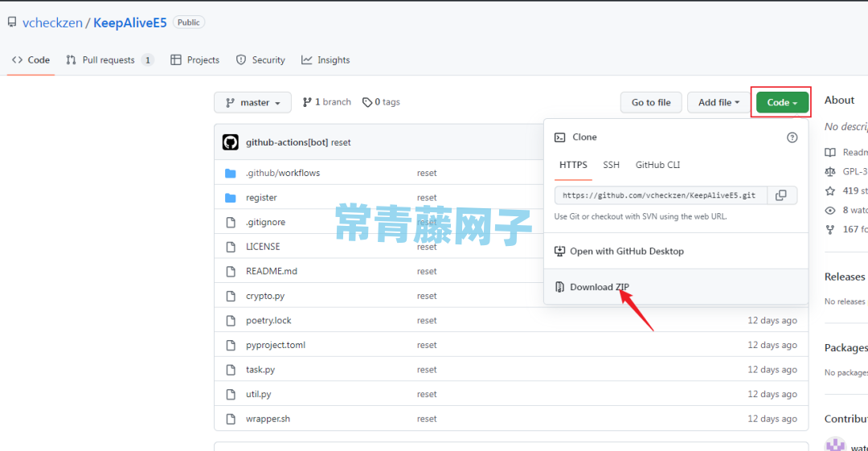Expand the Add file dropdown
Viewport: 868px width, 451px height.
[719, 103]
